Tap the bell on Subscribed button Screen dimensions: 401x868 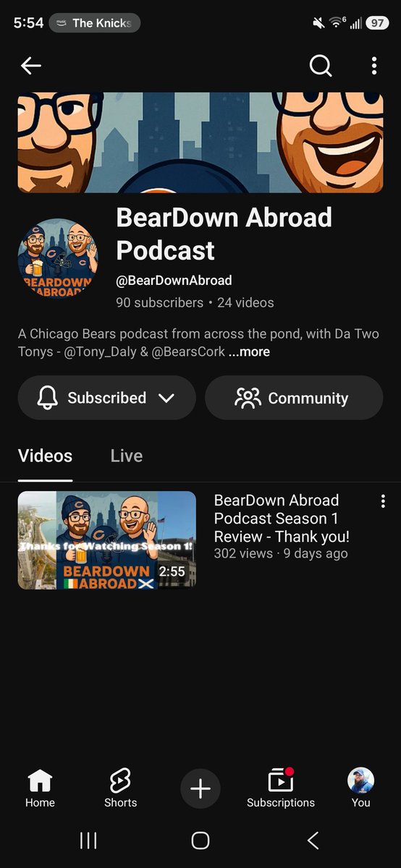coord(47,398)
